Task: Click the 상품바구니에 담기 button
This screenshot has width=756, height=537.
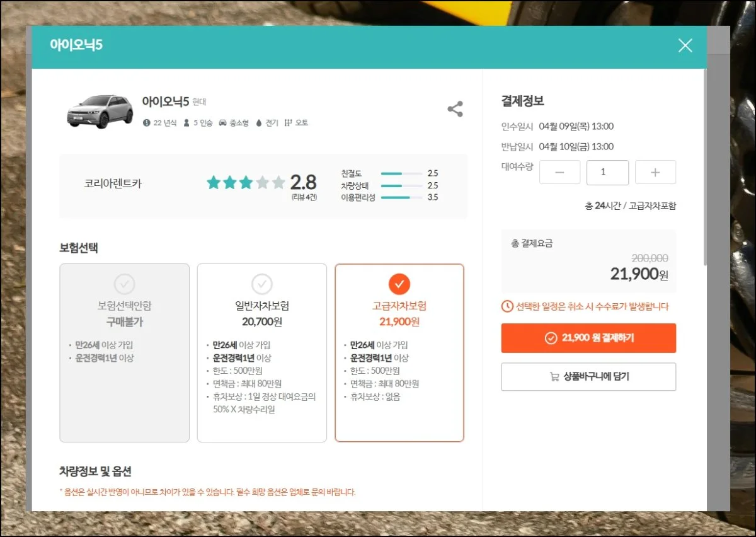Action: (588, 376)
